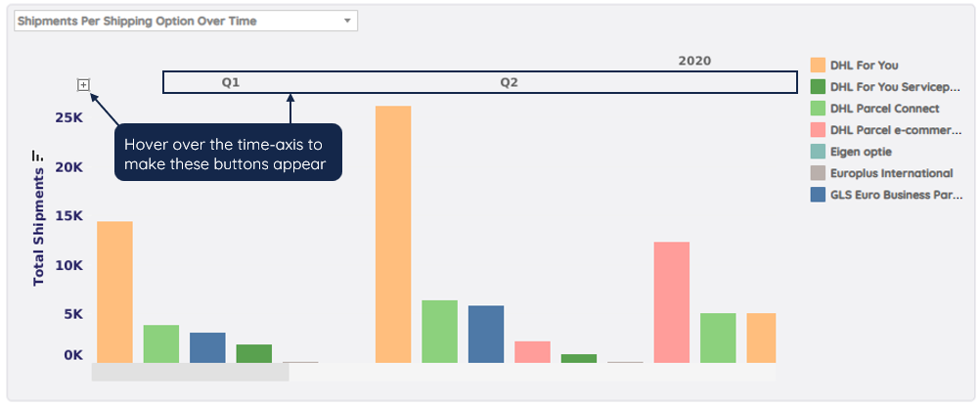Open the Shipments Per Shipping Option dropdown
The width and height of the screenshot is (980, 408).
coord(186,21)
